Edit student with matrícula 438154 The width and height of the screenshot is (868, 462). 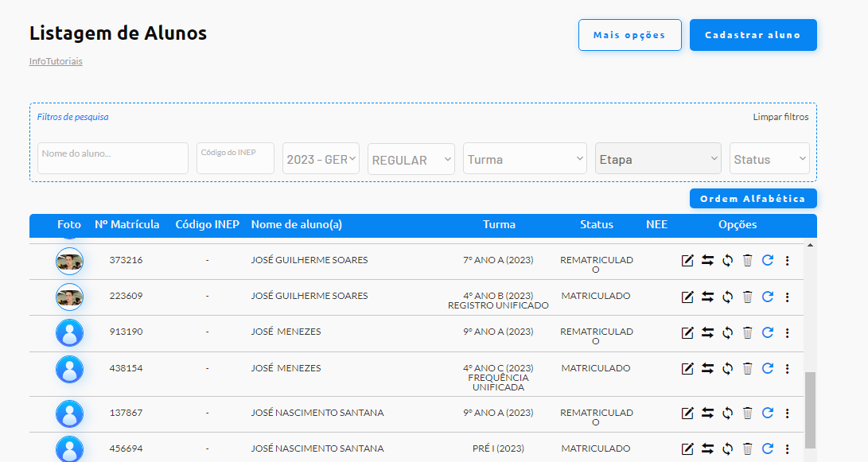(687, 369)
